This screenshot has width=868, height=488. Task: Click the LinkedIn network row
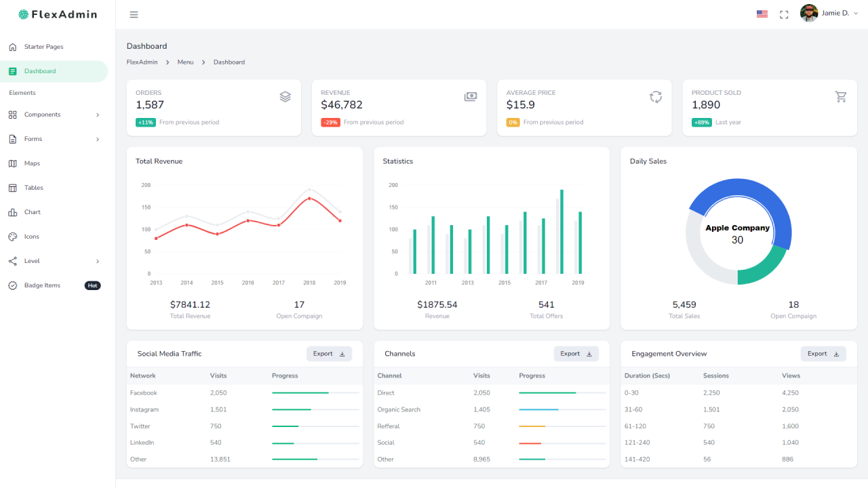coord(245,443)
